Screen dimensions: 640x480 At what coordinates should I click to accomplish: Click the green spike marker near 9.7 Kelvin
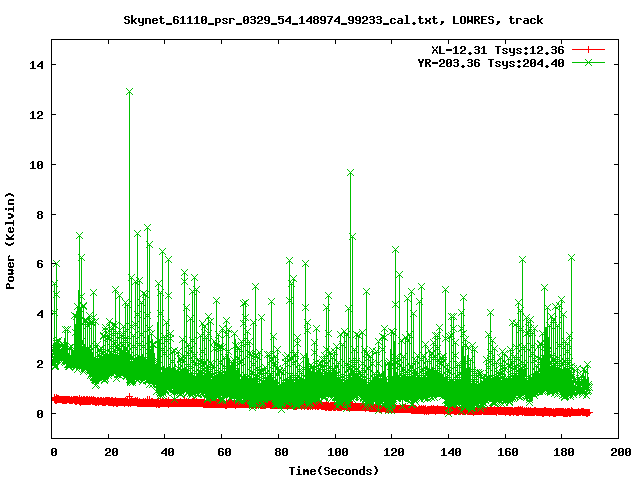[x=350, y=173]
